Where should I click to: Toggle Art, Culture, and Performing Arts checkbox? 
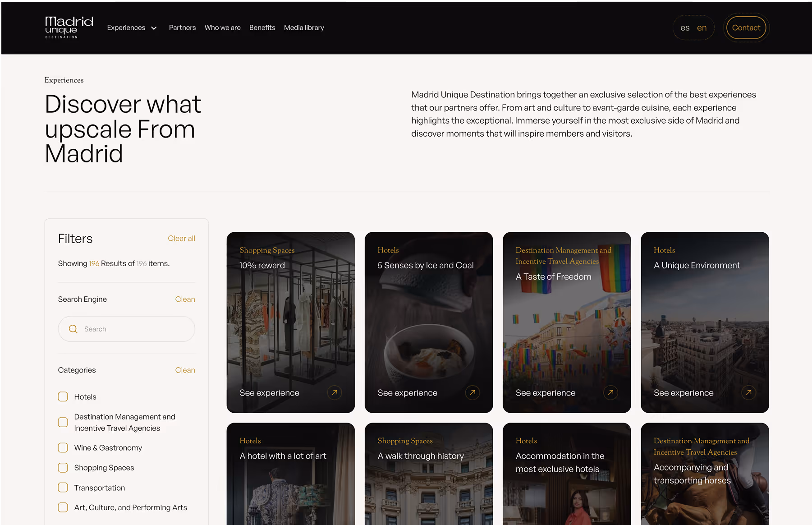pos(63,507)
